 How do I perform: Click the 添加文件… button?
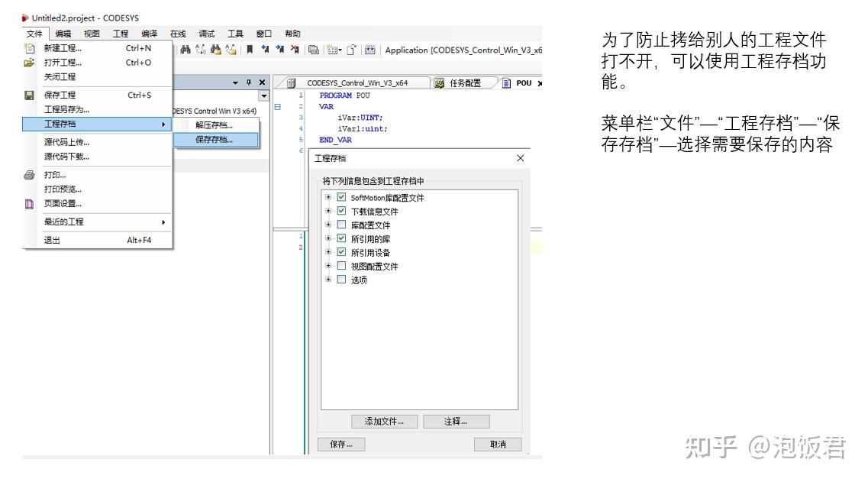384,421
